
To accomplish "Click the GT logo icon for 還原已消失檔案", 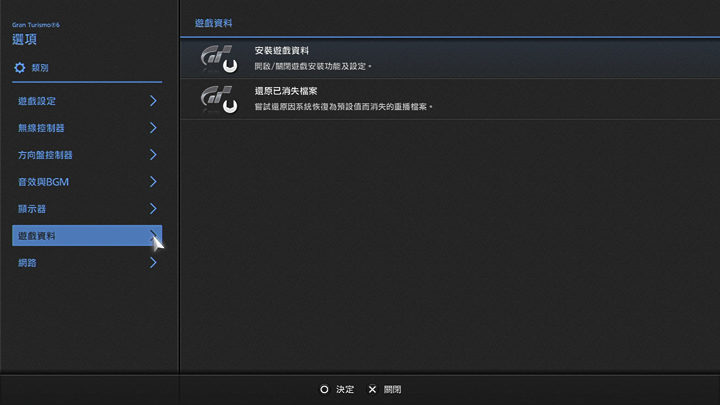I will click(x=218, y=98).
